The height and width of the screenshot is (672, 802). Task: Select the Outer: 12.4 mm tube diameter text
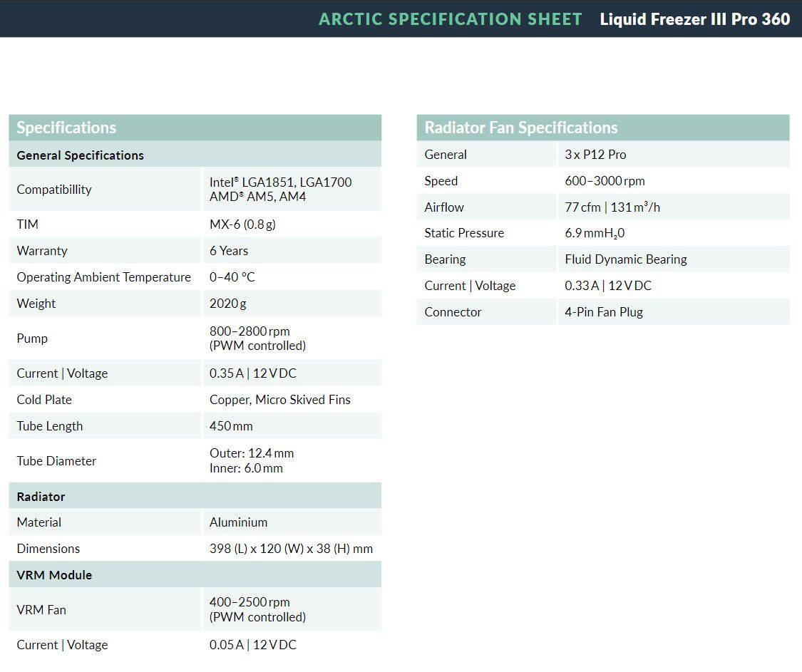coord(251,453)
